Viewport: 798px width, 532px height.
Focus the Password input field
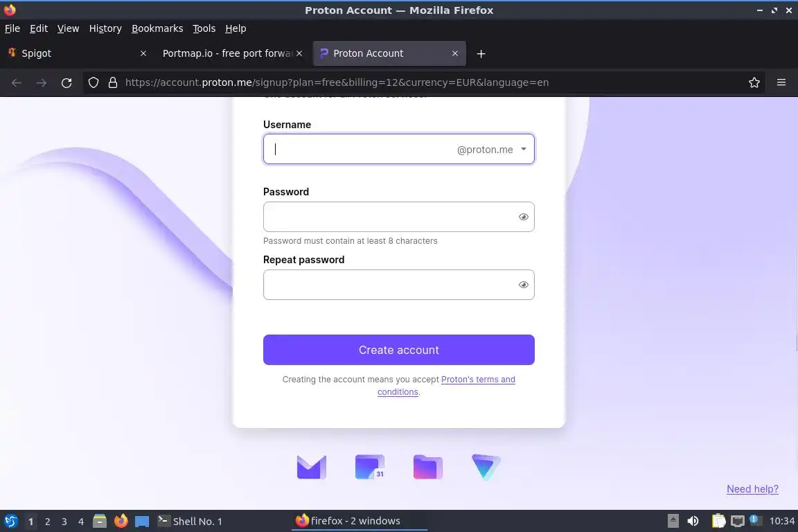pyautogui.click(x=398, y=217)
